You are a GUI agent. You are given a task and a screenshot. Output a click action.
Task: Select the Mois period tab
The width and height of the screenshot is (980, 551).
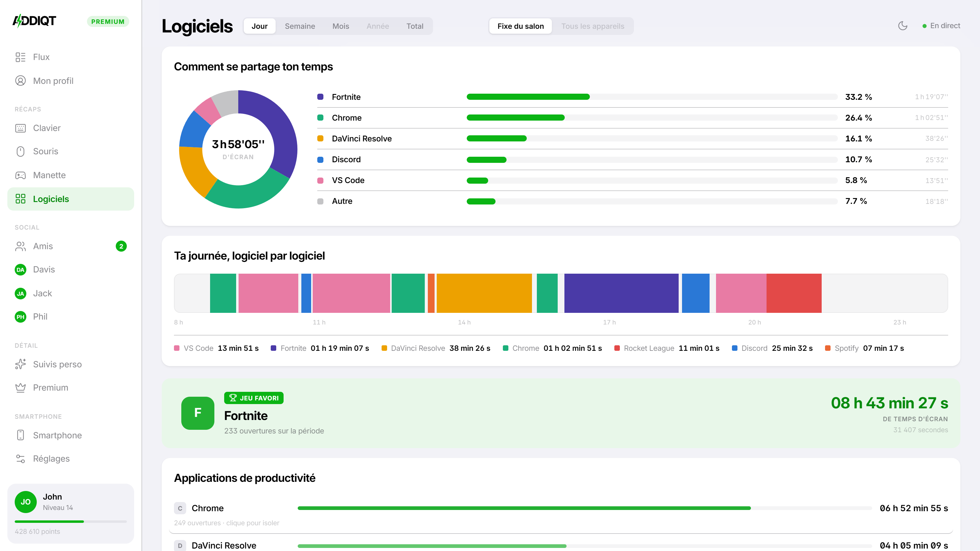click(341, 26)
